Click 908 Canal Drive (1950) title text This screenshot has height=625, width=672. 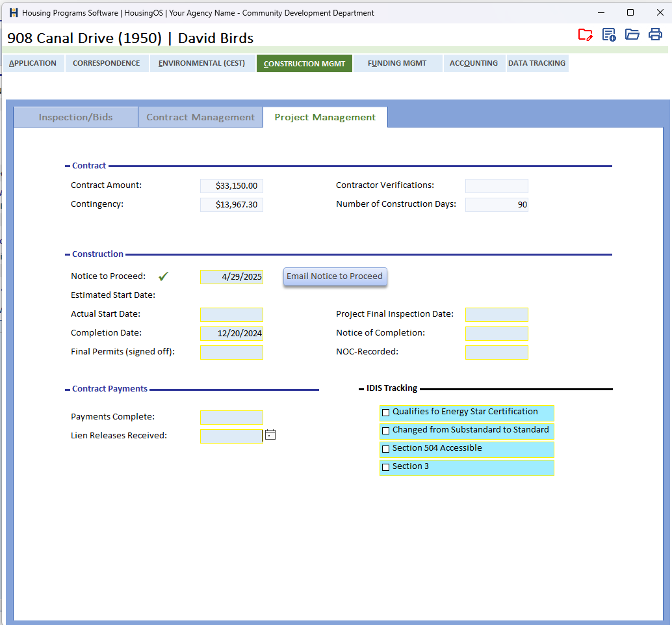(84, 38)
